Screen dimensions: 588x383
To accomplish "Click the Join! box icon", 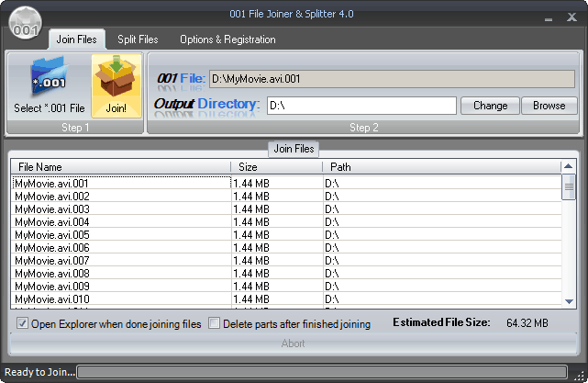I will click(x=116, y=76).
